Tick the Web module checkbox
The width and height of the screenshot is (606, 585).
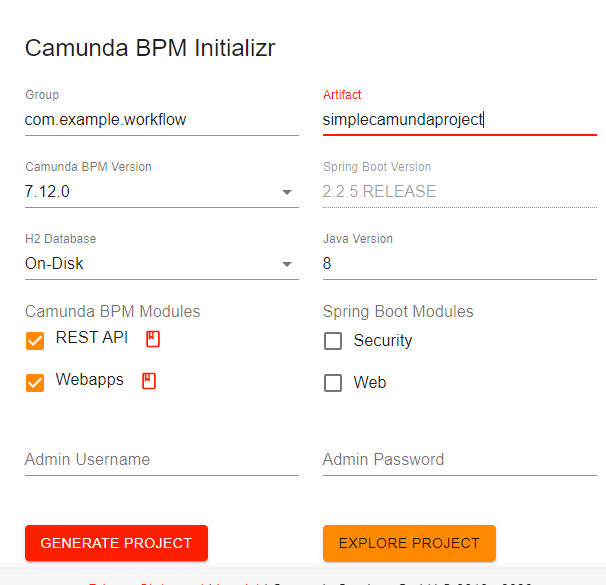click(x=334, y=383)
